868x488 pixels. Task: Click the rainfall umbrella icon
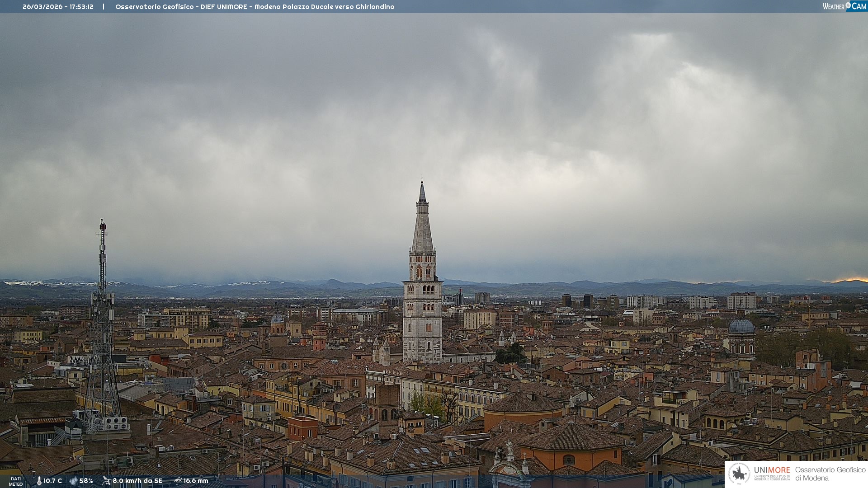tap(178, 481)
